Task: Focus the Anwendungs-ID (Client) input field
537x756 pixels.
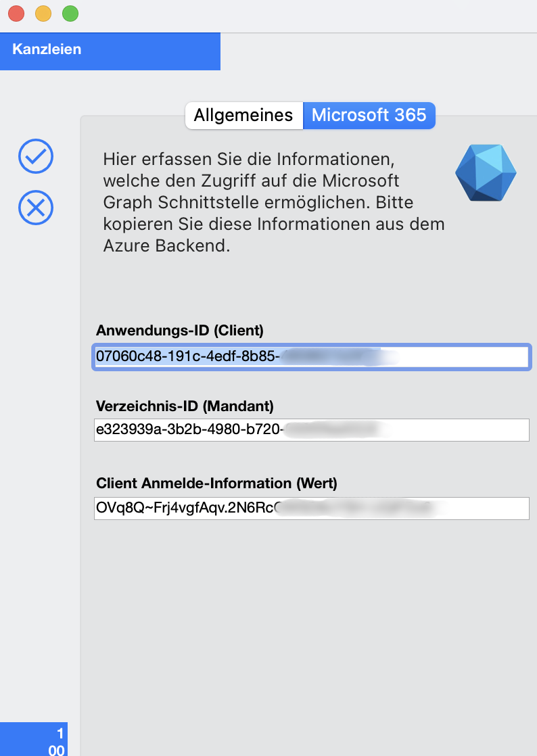Action: 312,357
